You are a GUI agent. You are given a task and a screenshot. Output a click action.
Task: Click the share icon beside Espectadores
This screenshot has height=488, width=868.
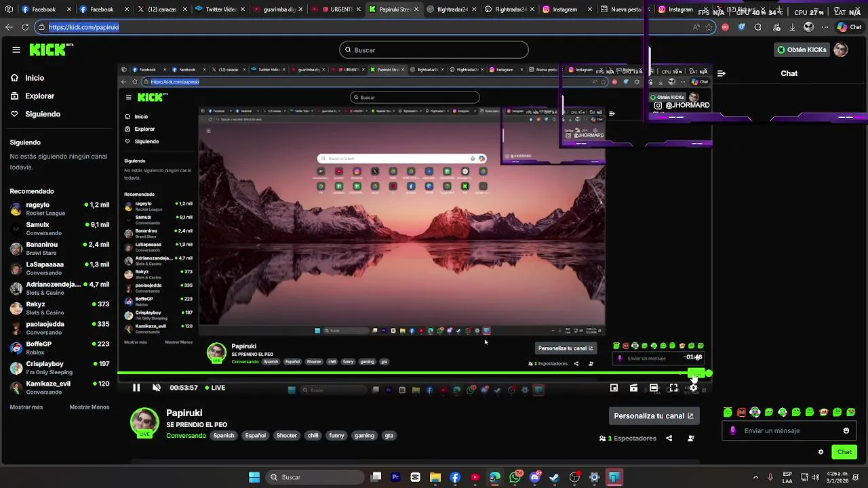(x=669, y=439)
